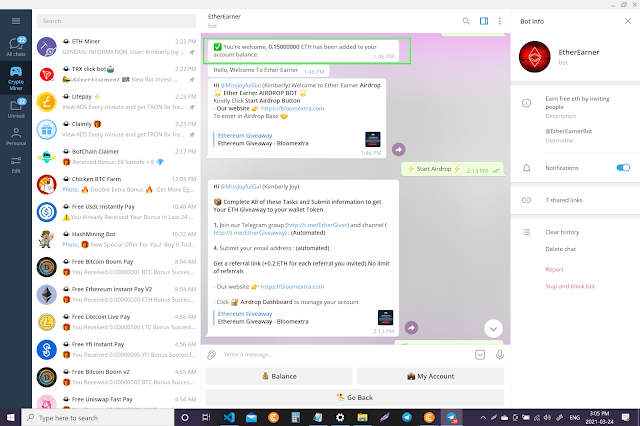Click the chat list Search field
Image resolution: width=640 pixels, height=426 pixels.
pyautogui.click(x=116, y=21)
